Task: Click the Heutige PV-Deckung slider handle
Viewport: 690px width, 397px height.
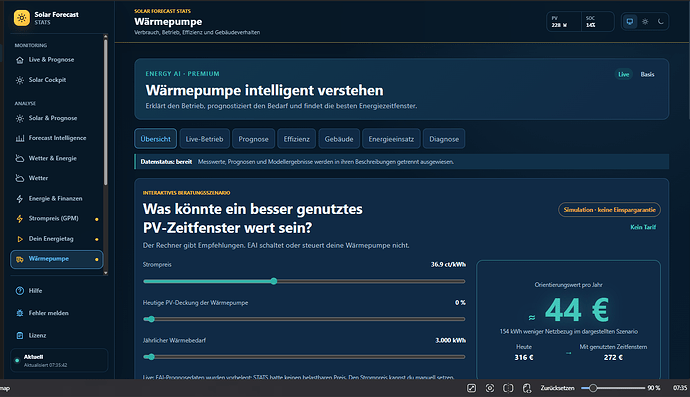Action: point(151,319)
